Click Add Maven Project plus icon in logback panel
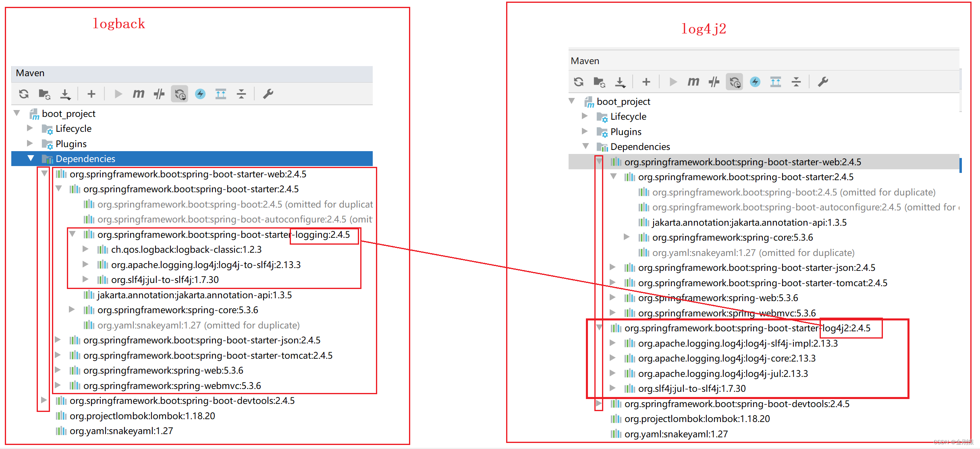This screenshot has width=980, height=449. coord(91,94)
